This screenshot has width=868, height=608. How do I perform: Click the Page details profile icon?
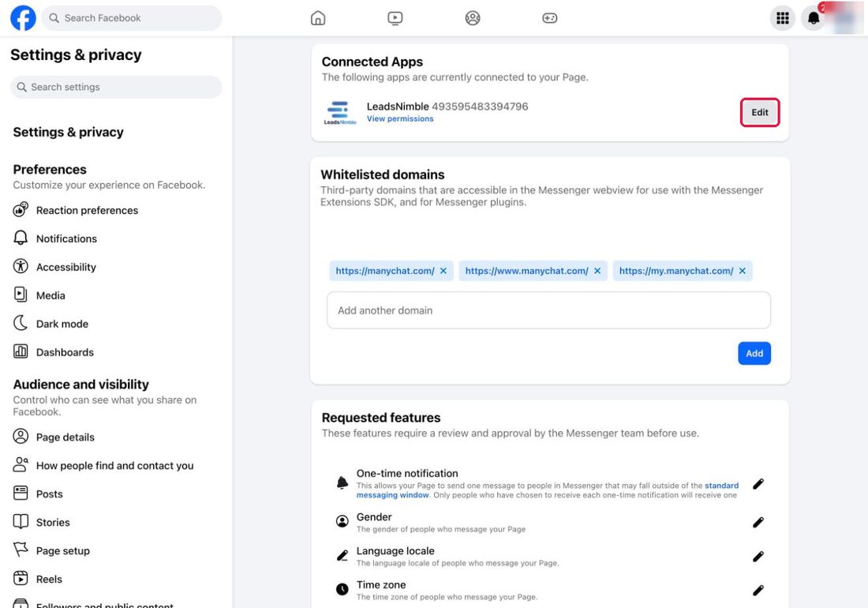pos(21,437)
